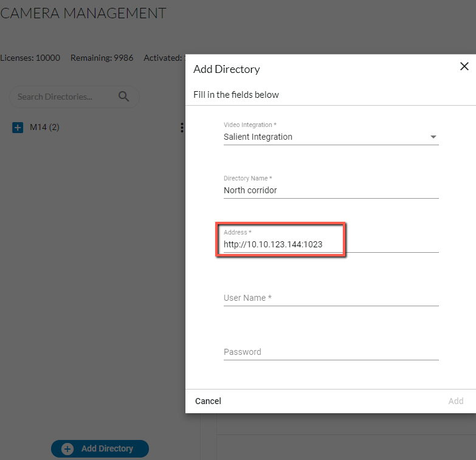The height and width of the screenshot is (460, 476).
Task: Click the Search Directories text box
Action: [x=65, y=97]
